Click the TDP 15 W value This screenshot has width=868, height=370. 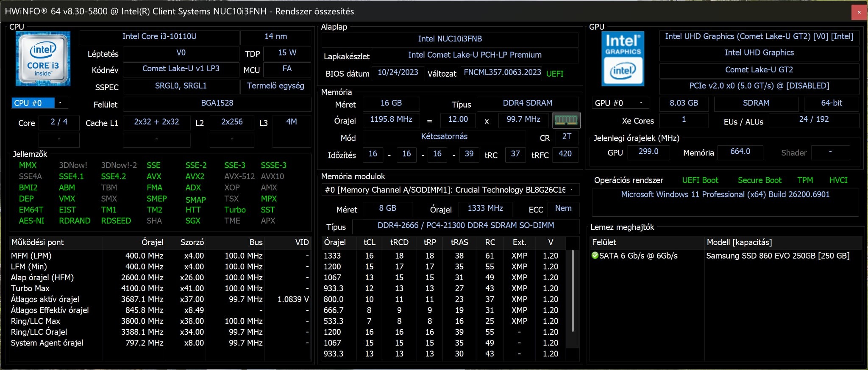tap(287, 53)
